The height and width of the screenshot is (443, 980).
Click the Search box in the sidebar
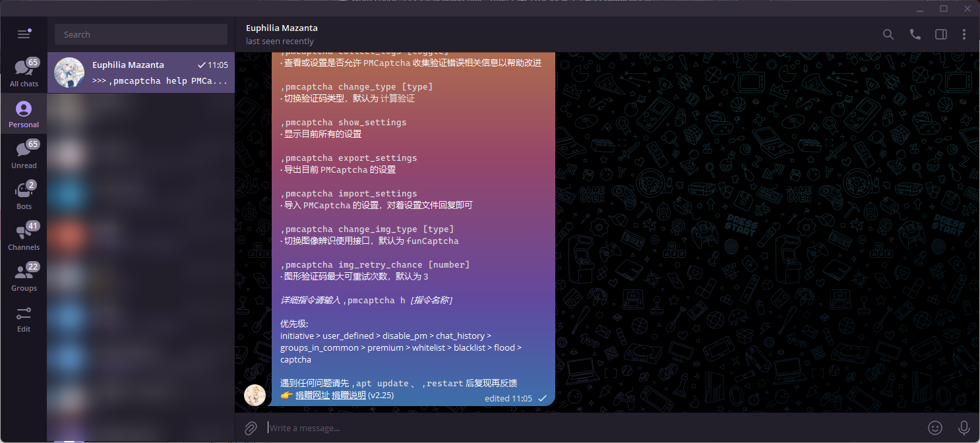[140, 34]
